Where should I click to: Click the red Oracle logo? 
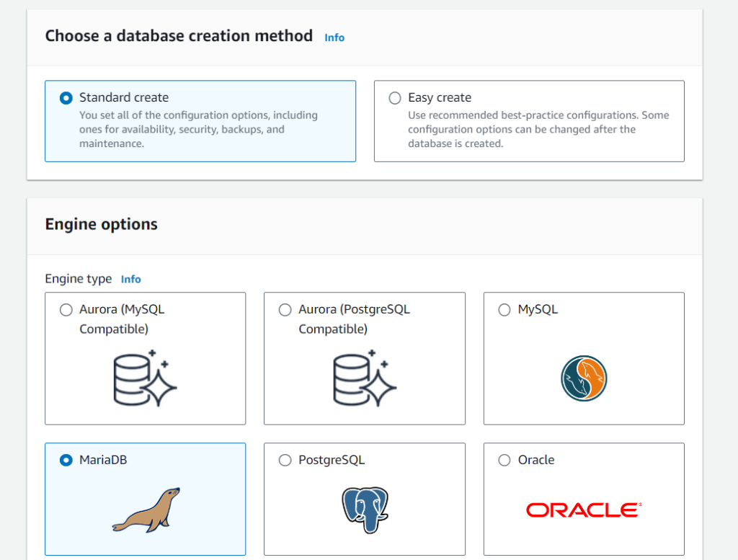[584, 510]
